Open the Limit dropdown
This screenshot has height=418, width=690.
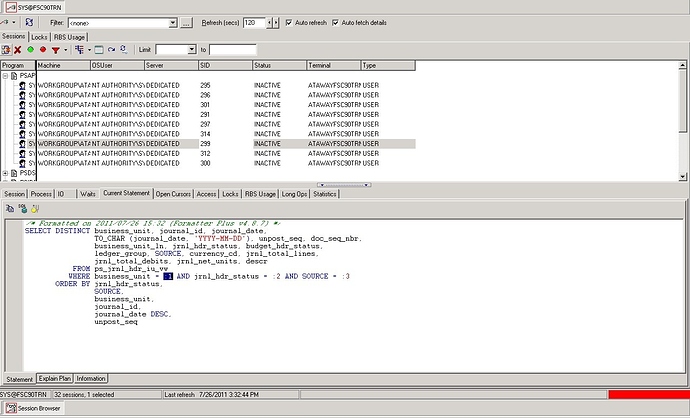pyautogui.click(x=191, y=50)
